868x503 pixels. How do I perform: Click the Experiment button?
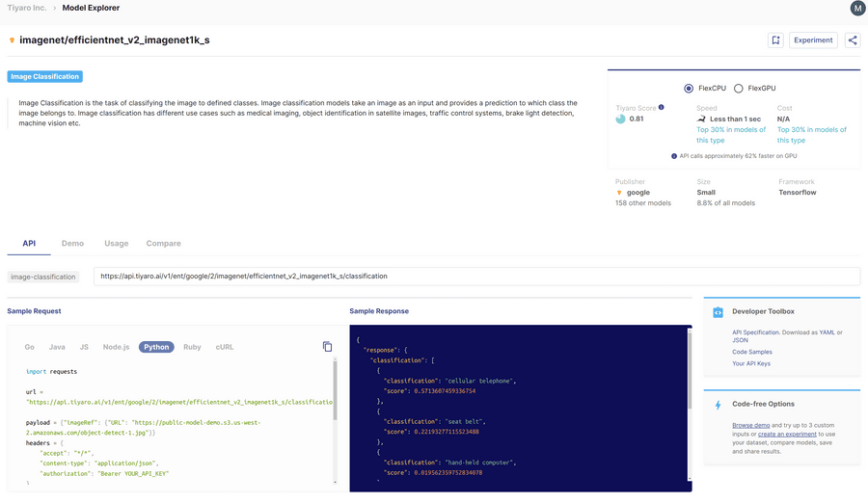813,40
